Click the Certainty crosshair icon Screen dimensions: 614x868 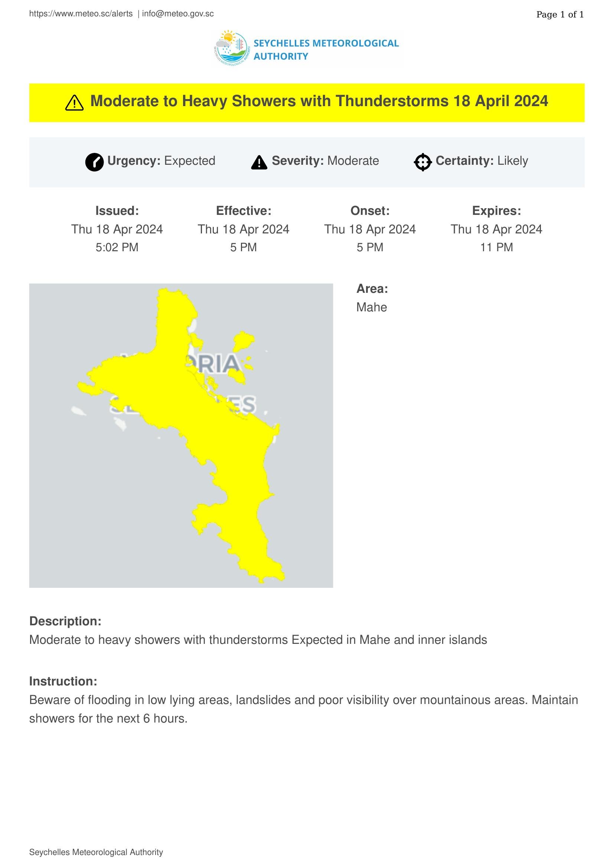point(423,162)
